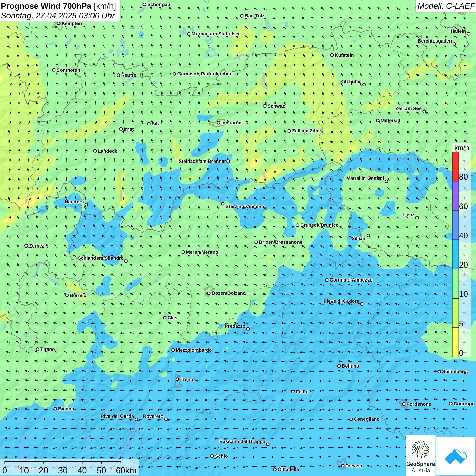Click the Schlanders/Silandro label
The image size is (476, 476).
tap(101, 258)
